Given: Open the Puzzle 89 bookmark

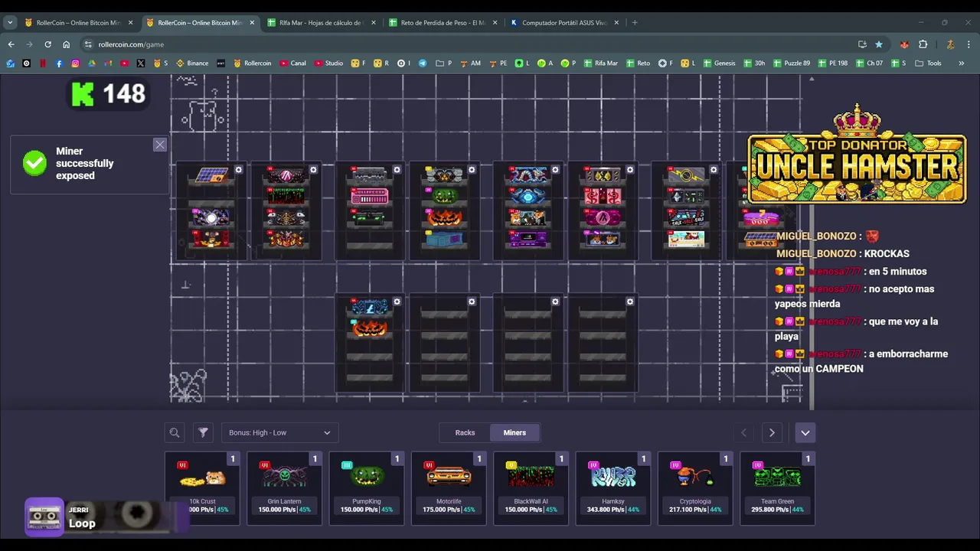Looking at the screenshot, I should (x=791, y=64).
